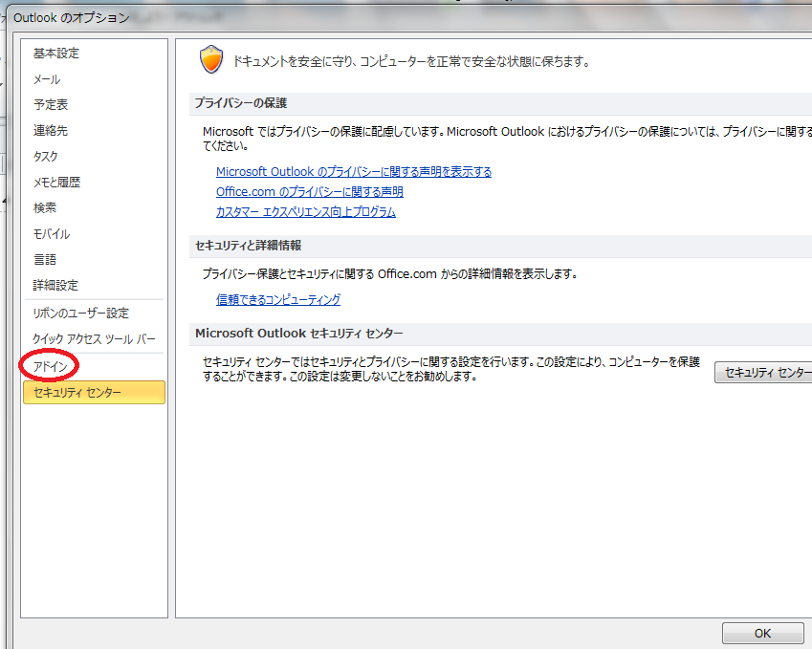
Task: Click the orange security shield icon
Action: pos(211,59)
